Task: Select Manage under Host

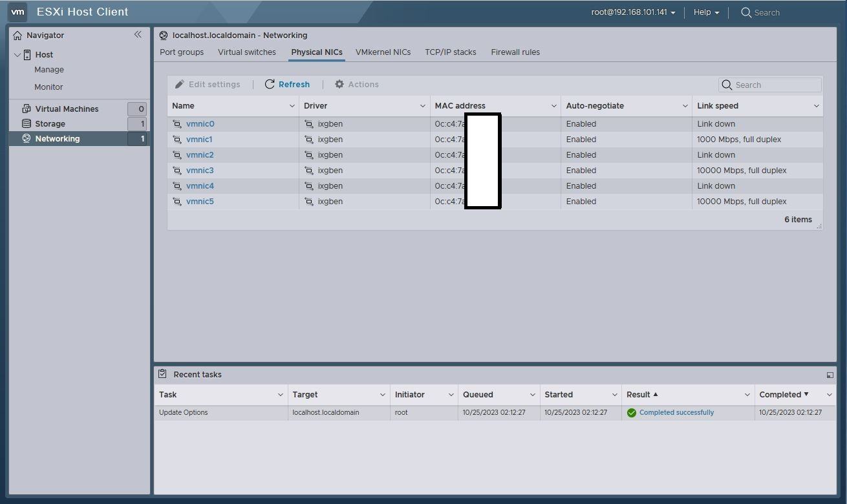Action: click(49, 70)
